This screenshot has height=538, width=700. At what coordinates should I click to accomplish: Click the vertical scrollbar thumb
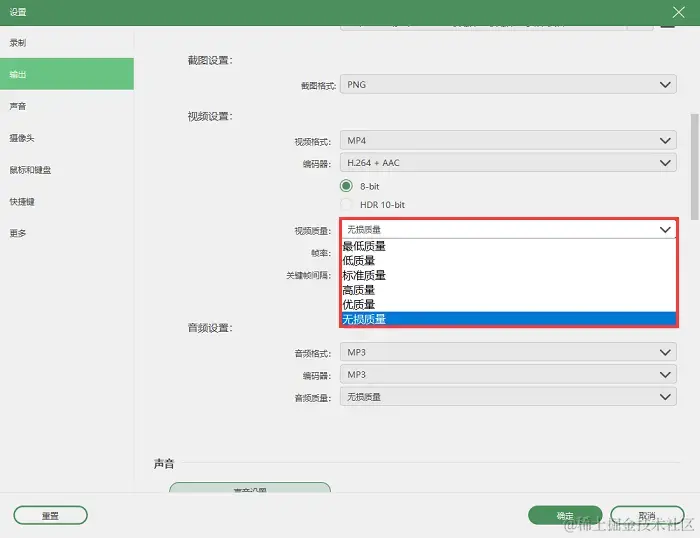tap(694, 167)
